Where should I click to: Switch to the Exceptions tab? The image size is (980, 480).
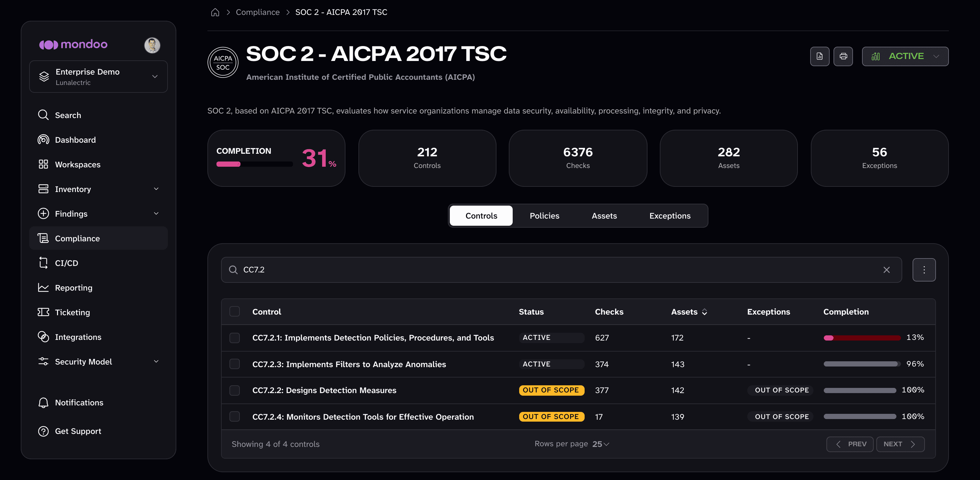point(670,216)
